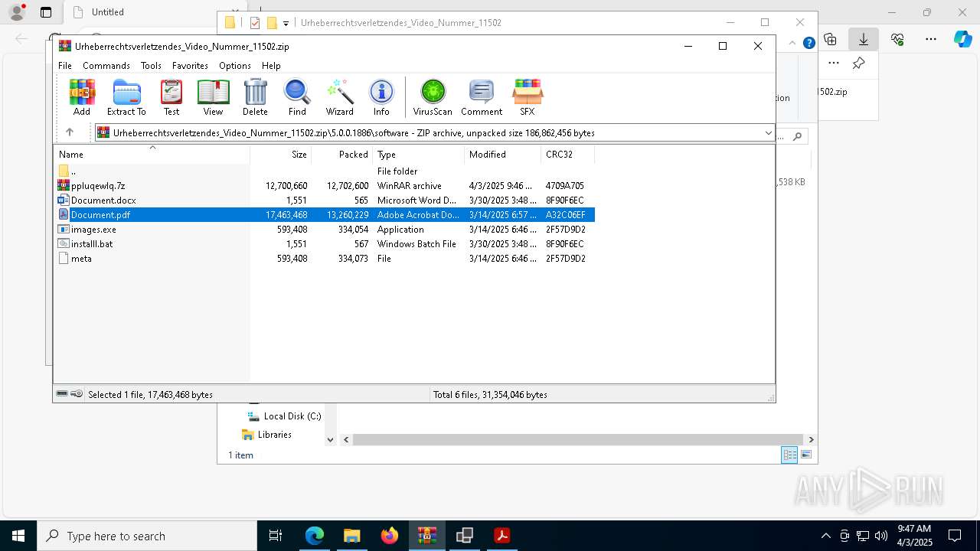Click the Delete recycle bin icon

255,97
